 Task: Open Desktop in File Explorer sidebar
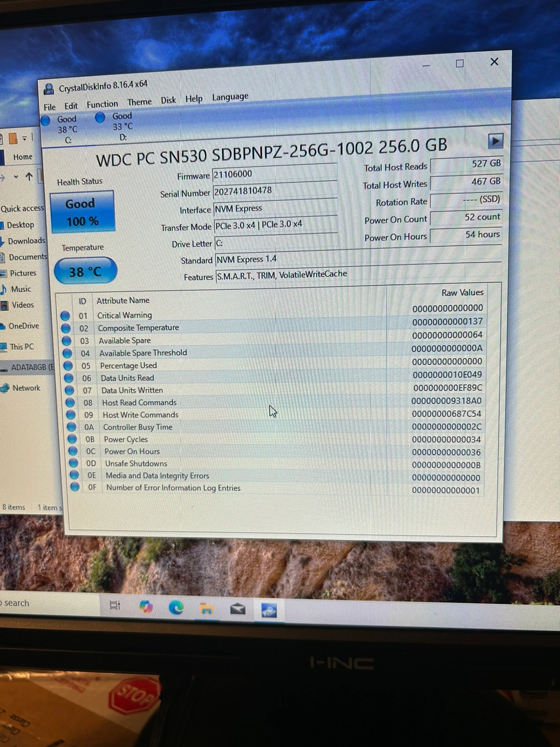point(20,225)
